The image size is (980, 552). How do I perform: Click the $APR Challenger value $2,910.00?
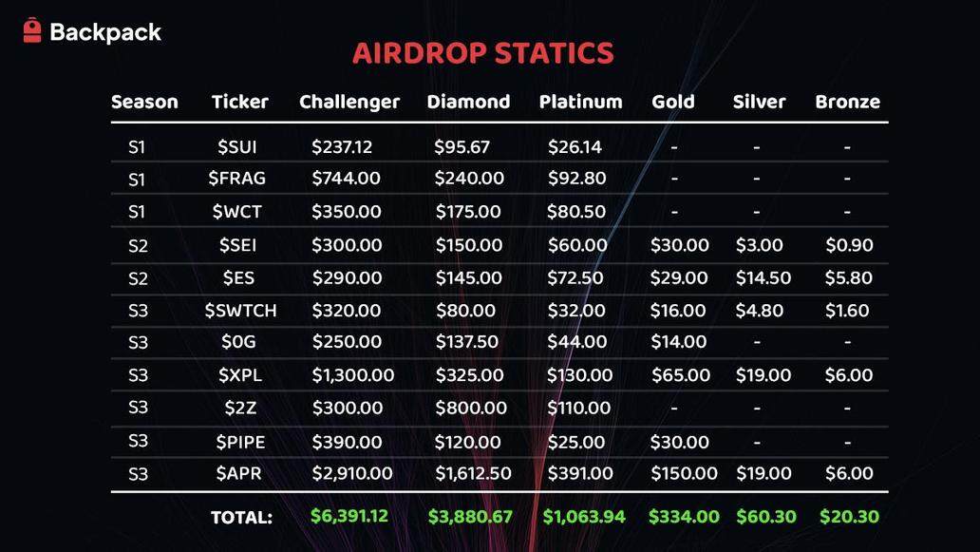pos(351,473)
